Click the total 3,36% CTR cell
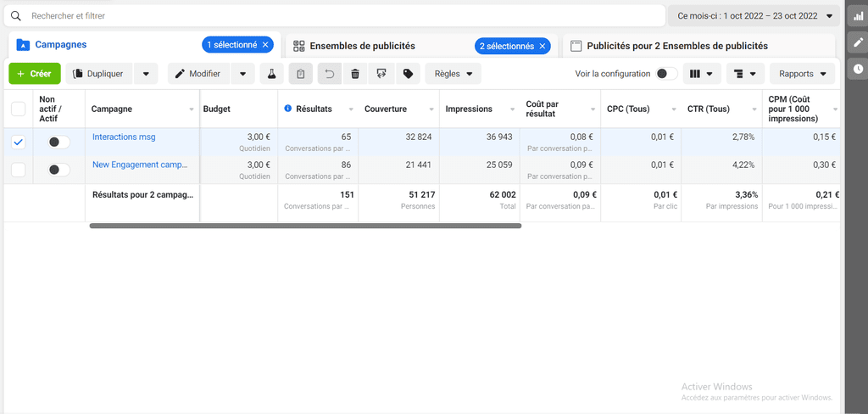868x414 pixels. tap(746, 194)
